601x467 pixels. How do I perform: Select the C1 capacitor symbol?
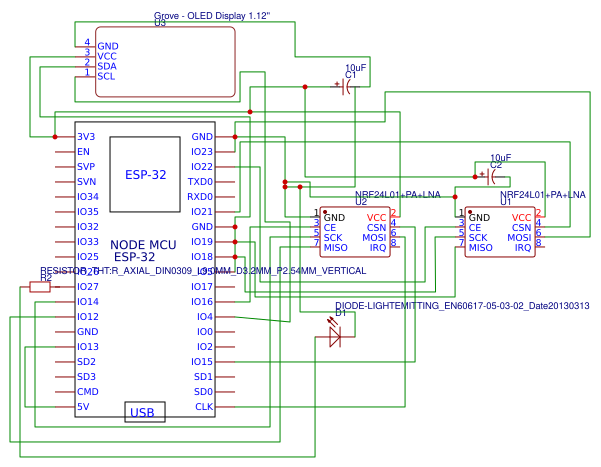click(x=345, y=87)
